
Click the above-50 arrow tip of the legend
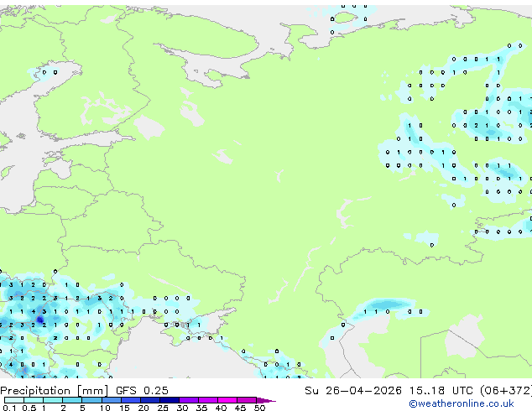tap(266, 400)
